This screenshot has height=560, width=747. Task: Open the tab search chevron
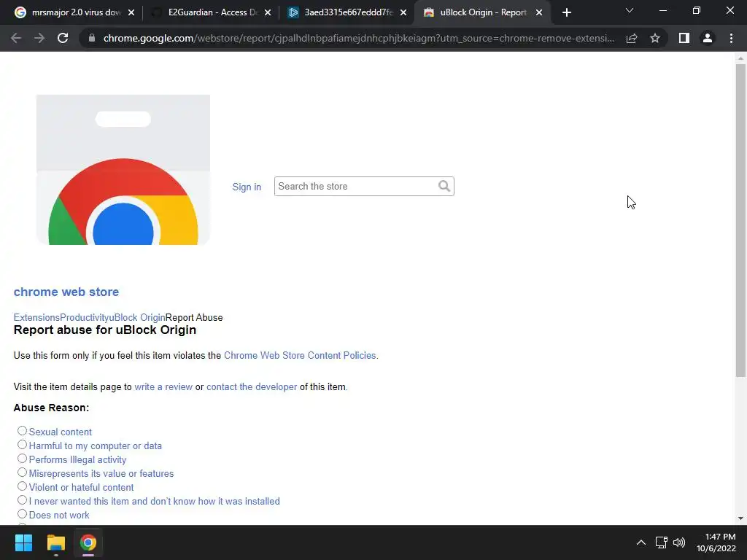(630, 10)
